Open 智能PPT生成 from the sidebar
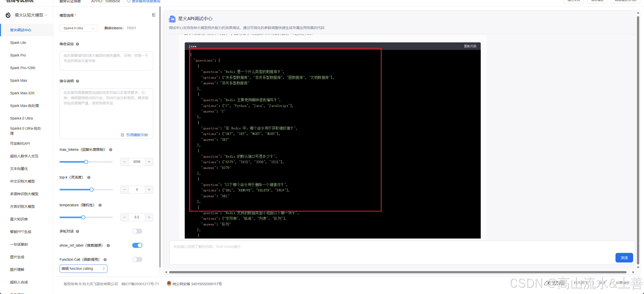Viewport: 644px width, 294px height. click(x=21, y=231)
